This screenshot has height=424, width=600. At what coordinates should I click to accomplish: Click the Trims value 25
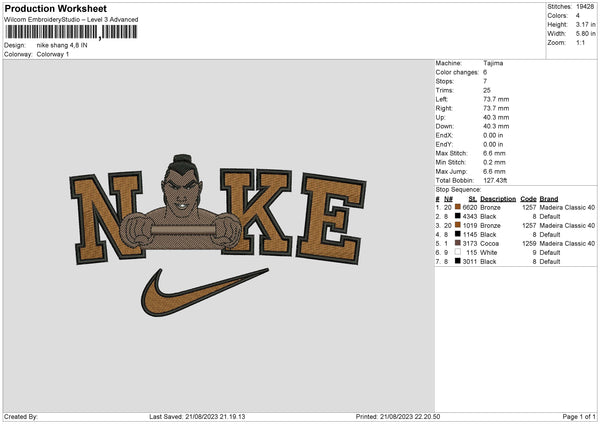[x=487, y=90]
